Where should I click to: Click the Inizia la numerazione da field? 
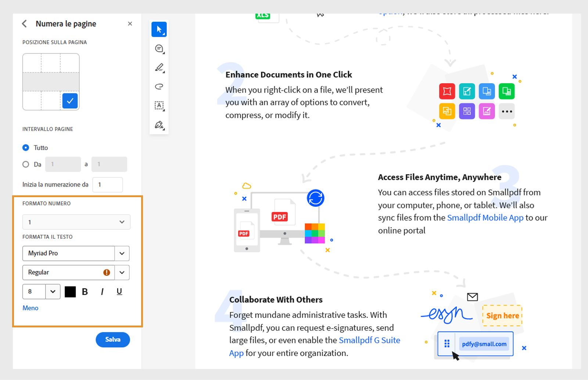108,185
